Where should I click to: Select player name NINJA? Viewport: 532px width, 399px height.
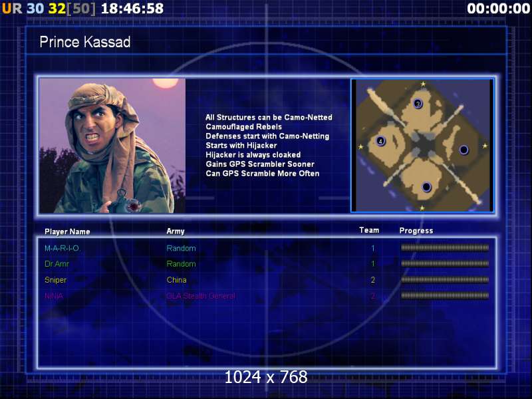pyautogui.click(x=54, y=296)
